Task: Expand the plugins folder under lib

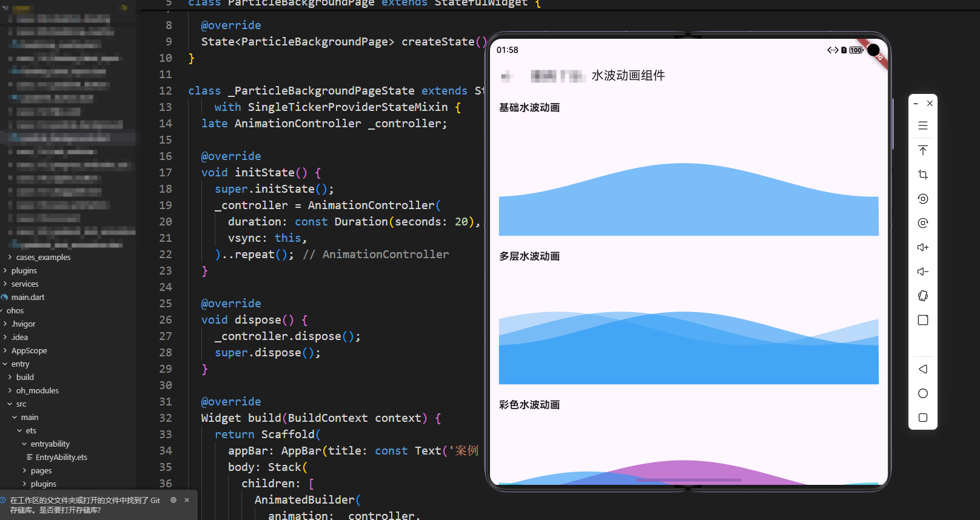Action: (x=5, y=270)
